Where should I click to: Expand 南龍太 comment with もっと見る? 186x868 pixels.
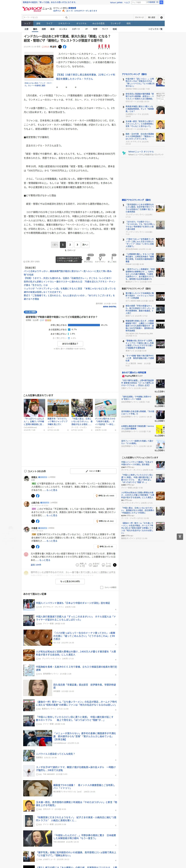[x=52, y=490]
